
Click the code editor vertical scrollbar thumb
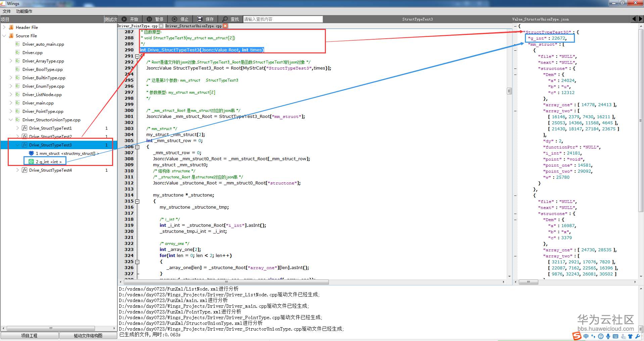point(509,91)
